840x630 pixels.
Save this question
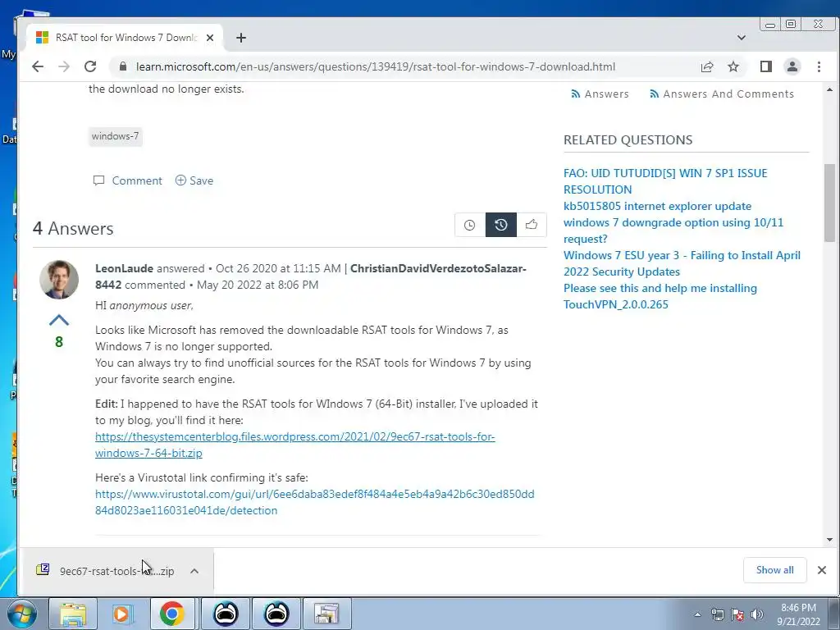click(194, 180)
